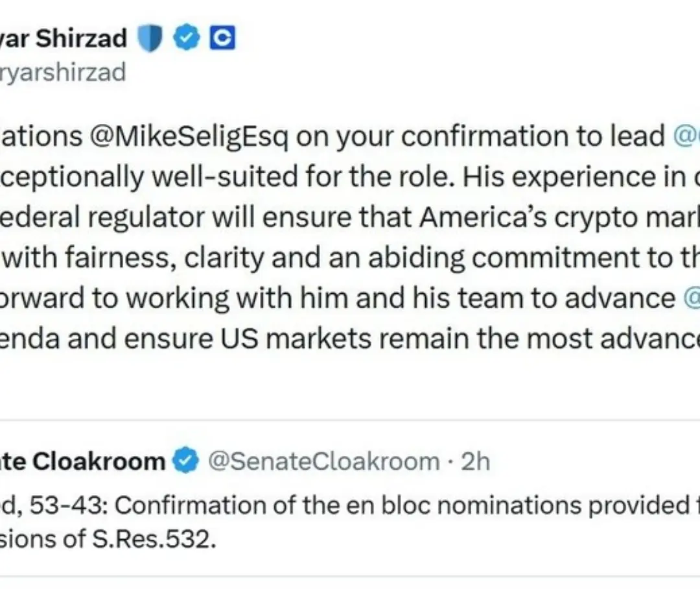This screenshot has width=700, height=589.
Task: Click the verified checkmark next to Shirzad
Action: [x=187, y=40]
